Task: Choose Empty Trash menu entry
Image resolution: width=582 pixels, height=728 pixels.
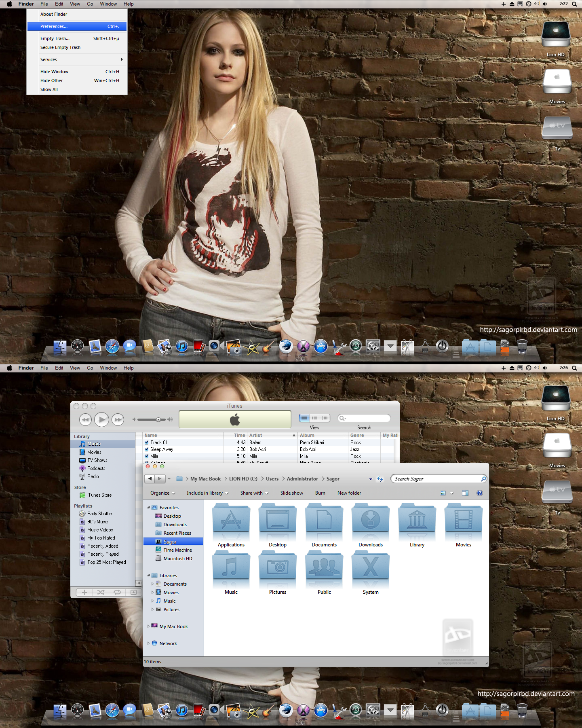Action: click(77, 38)
